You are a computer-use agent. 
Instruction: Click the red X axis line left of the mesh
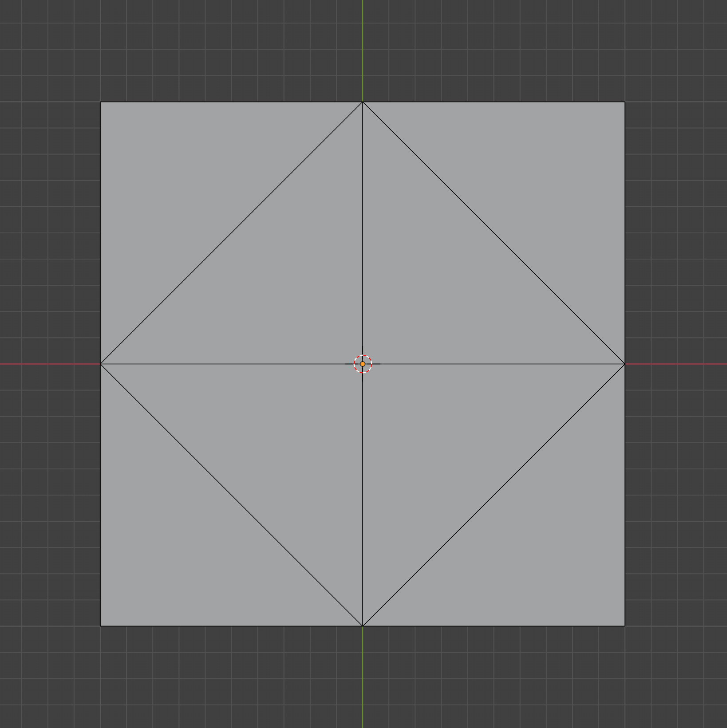[x=44, y=363]
